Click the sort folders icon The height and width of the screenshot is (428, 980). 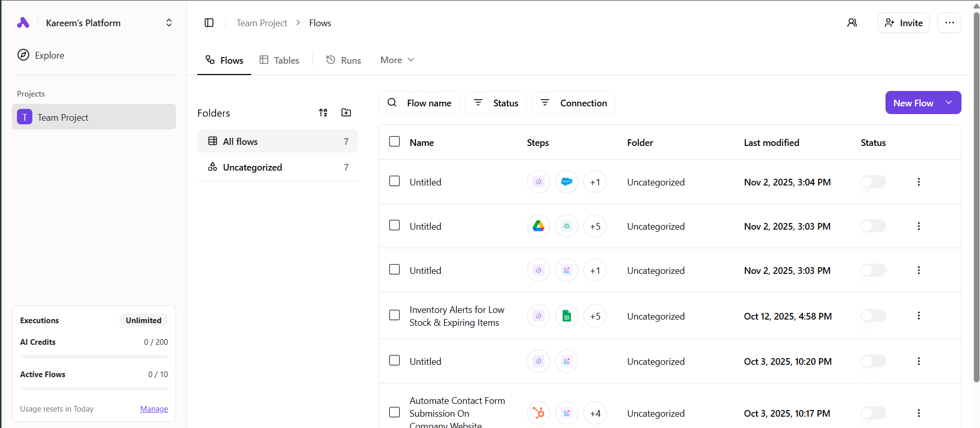tap(323, 113)
